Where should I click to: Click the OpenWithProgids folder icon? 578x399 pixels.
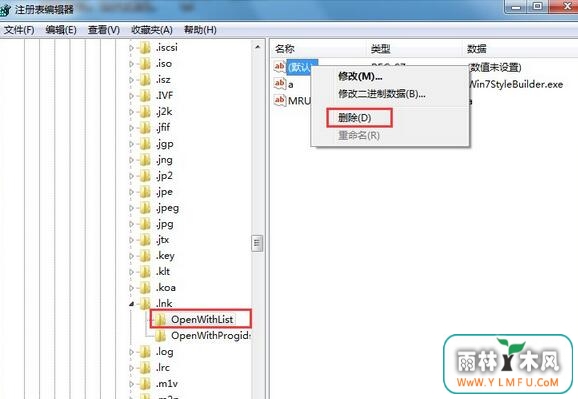pyautogui.click(x=160, y=336)
